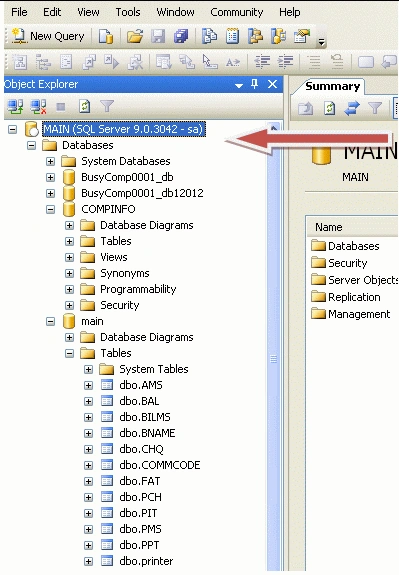Open the Edit menu

point(52,12)
